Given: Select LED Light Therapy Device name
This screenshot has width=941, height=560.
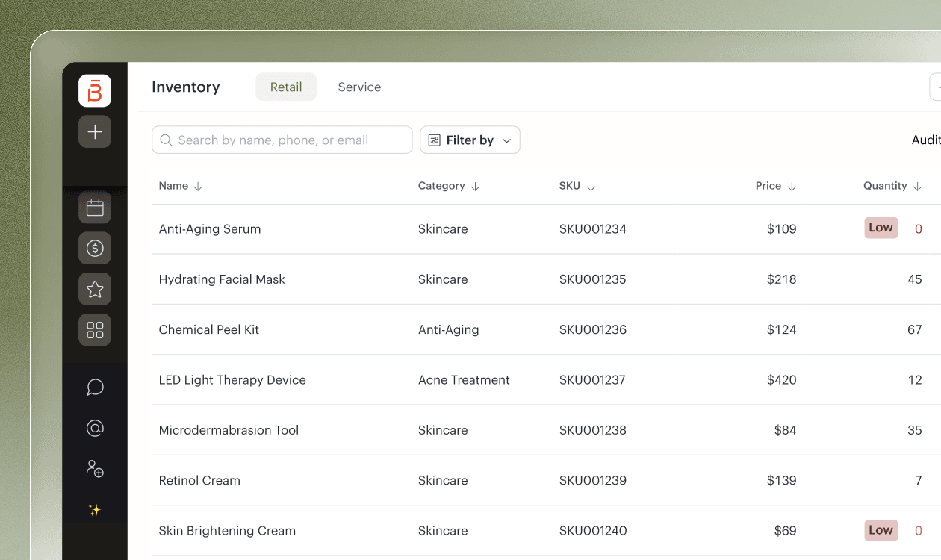Looking at the screenshot, I should click(232, 380).
